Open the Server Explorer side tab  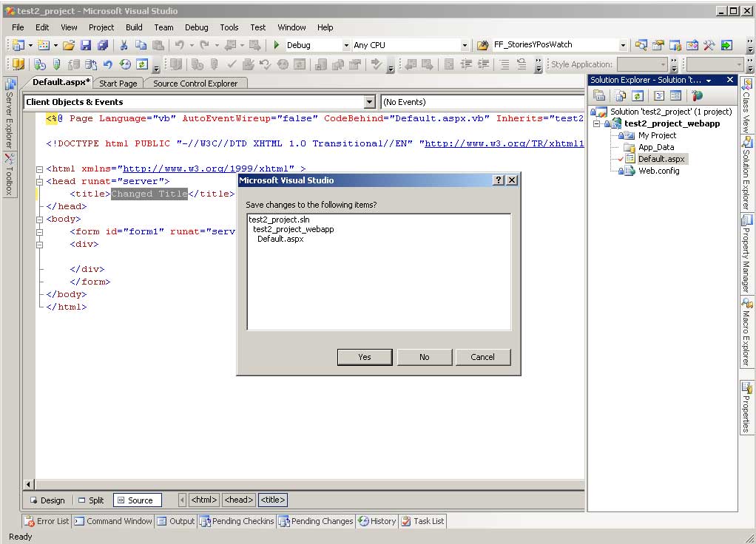pos(10,114)
